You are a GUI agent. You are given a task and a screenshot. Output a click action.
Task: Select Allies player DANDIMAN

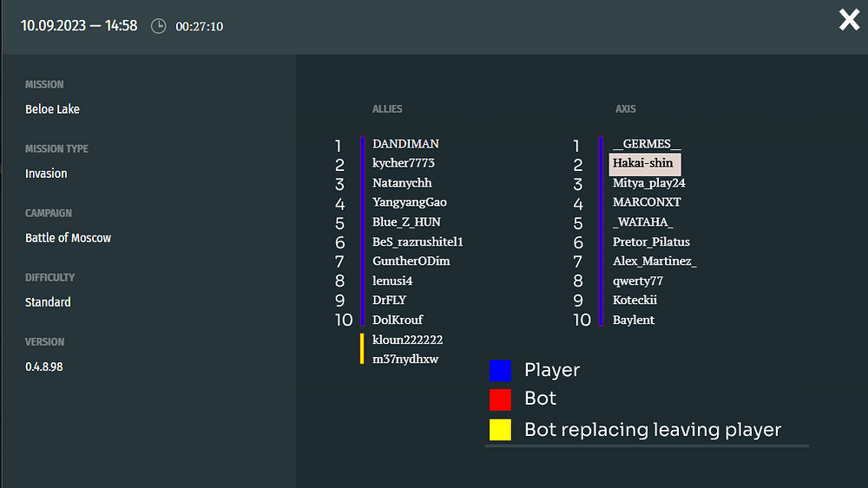405,143
